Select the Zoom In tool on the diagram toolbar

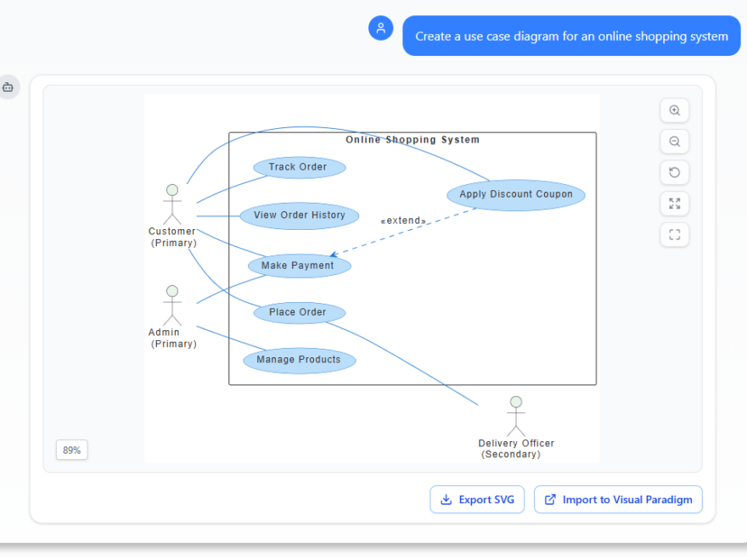[674, 110]
